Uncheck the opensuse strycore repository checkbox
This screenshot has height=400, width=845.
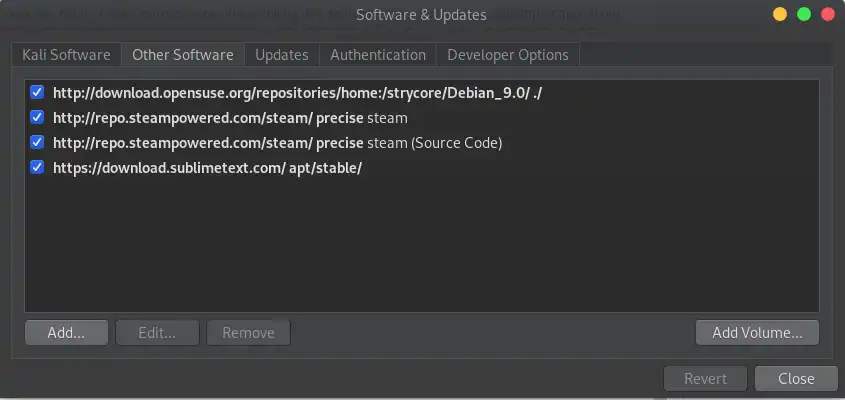click(x=37, y=92)
